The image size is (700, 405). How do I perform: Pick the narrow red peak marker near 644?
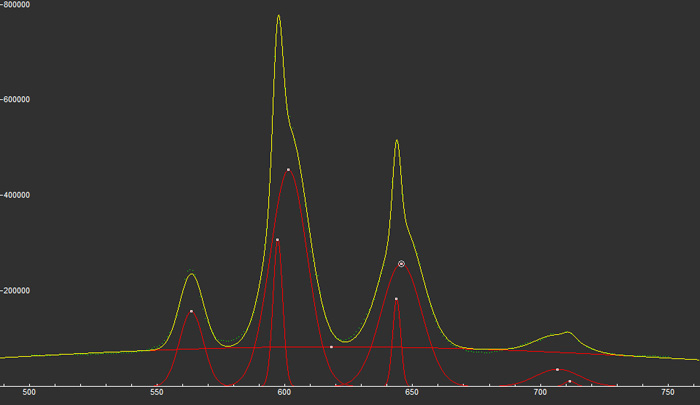tap(396, 299)
